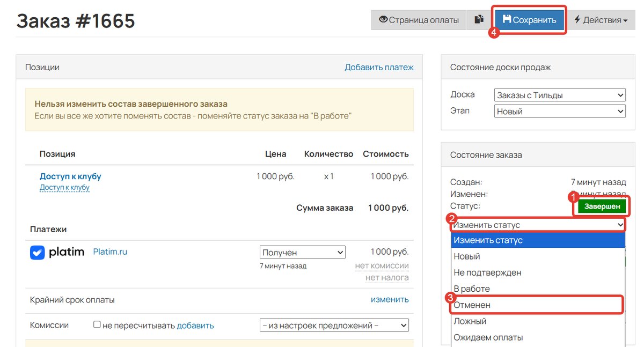
Task: Click the 'Добавить платеж' link
Action: click(x=379, y=67)
